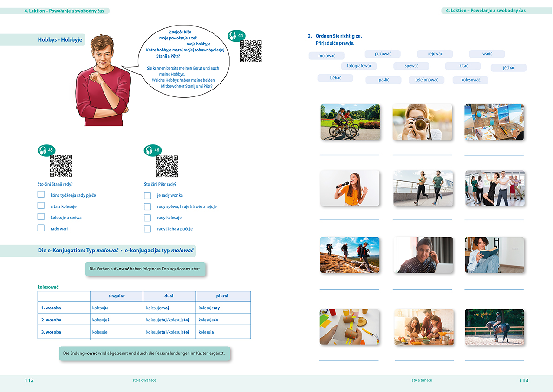Tick 'rady jěcha a pućuje' checkbox
Screen dimensions: 553x392
click(148, 229)
